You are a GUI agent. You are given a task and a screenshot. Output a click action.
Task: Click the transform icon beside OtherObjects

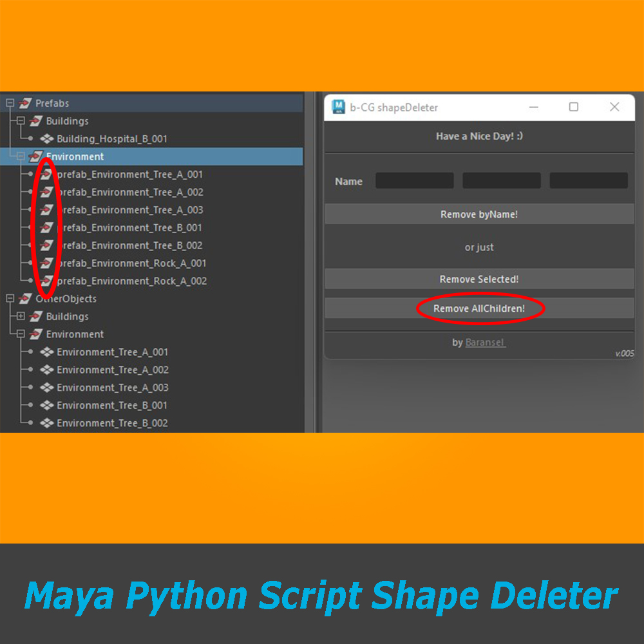click(x=25, y=299)
